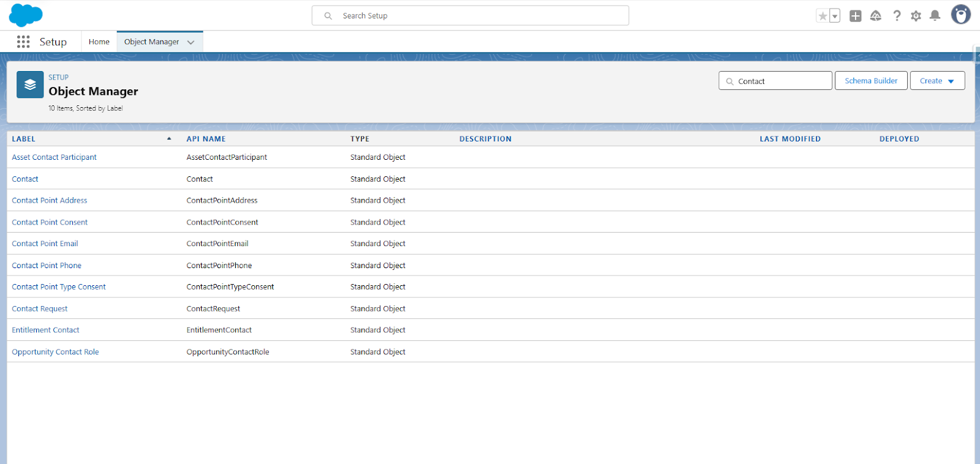Show notifications bell

[935, 16]
